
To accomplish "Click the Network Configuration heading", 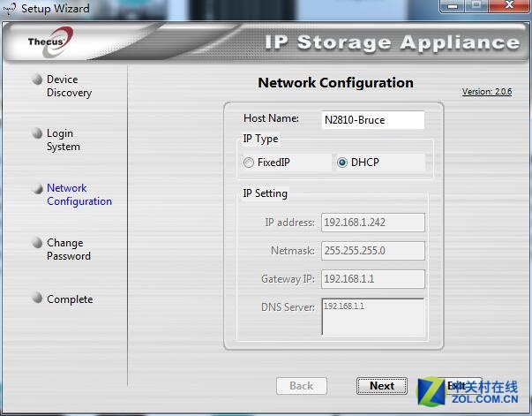I will [x=335, y=82].
